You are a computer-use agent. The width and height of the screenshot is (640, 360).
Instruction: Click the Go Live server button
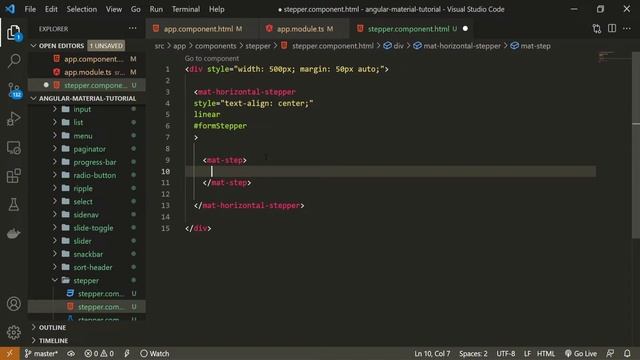click(x=580, y=353)
